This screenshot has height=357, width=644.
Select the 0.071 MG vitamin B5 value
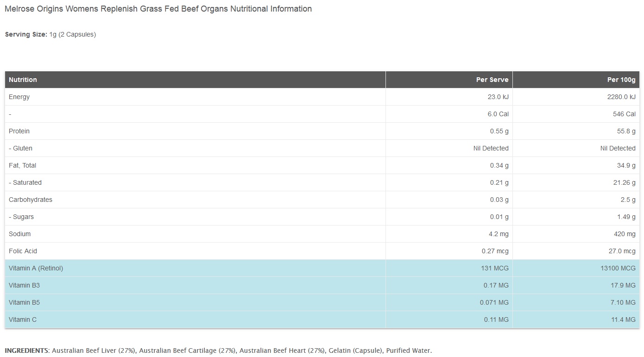[x=494, y=302]
